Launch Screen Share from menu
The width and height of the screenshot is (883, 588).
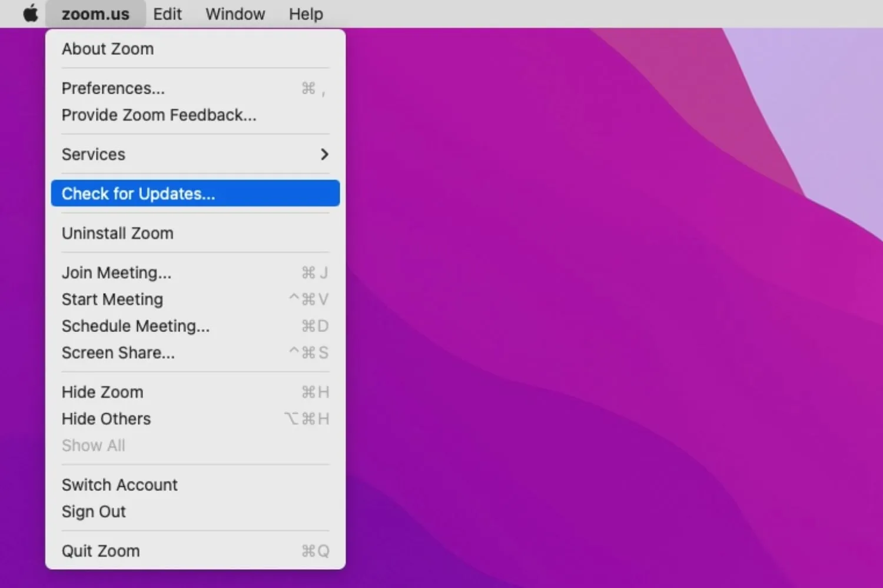click(118, 353)
